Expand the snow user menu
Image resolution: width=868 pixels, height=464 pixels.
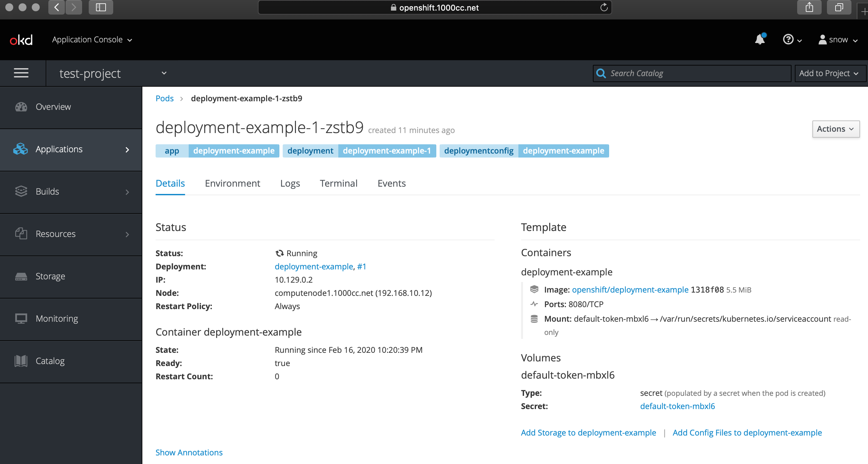coord(838,39)
